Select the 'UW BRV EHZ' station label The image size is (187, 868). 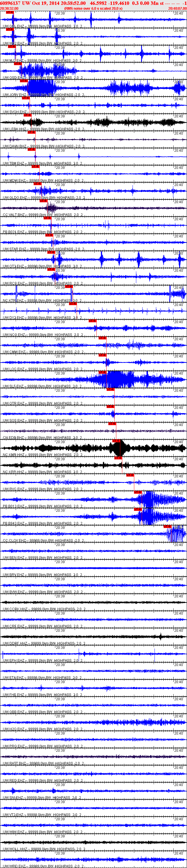click(x=14, y=575)
